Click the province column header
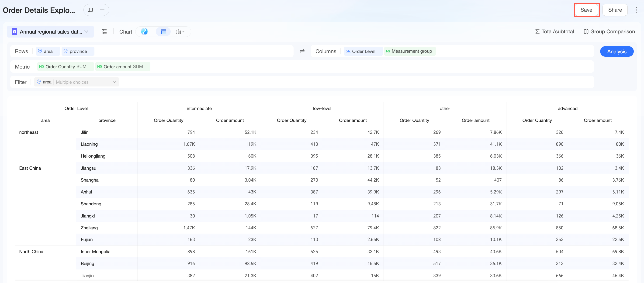The image size is (644, 283). pyautogui.click(x=107, y=121)
